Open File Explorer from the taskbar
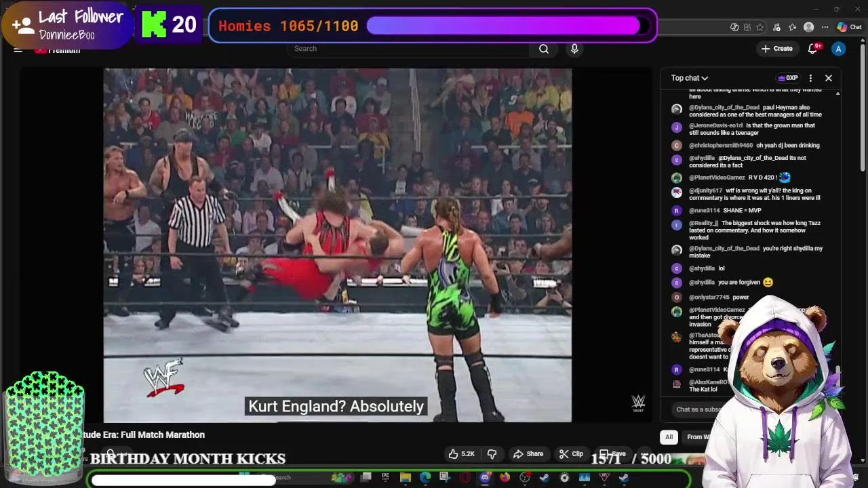 [406, 478]
